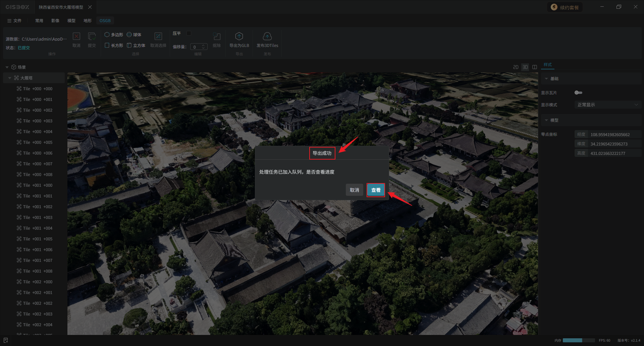Image resolution: width=644 pixels, height=346 pixels.
Task: Check the 压平 flatten checkbox
Action: click(189, 33)
